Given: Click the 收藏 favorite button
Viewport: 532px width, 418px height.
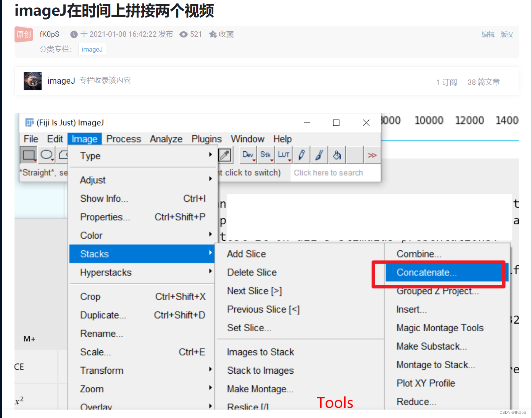Looking at the screenshot, I should click(x=221, y=34).
